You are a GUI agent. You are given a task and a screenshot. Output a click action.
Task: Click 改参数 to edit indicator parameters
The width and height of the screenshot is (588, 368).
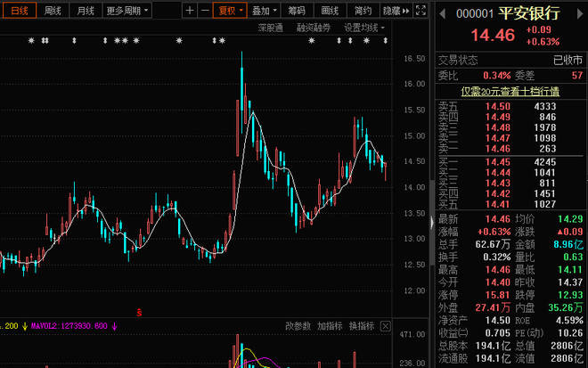tap(298, 326)
